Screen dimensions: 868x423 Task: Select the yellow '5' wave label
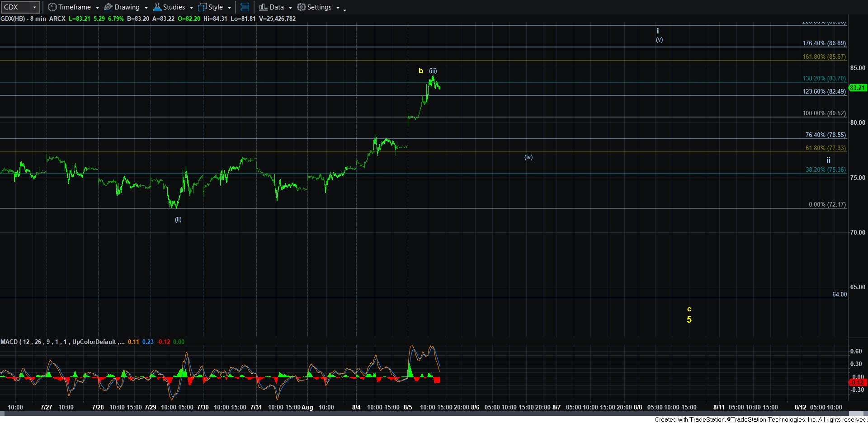pyautogui.click(x=689, y=320)
